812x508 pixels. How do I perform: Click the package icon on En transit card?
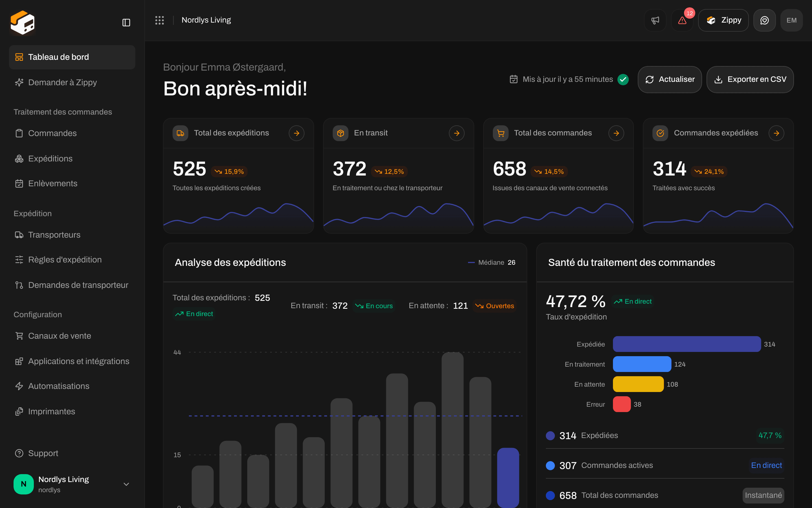click(340, 133)
